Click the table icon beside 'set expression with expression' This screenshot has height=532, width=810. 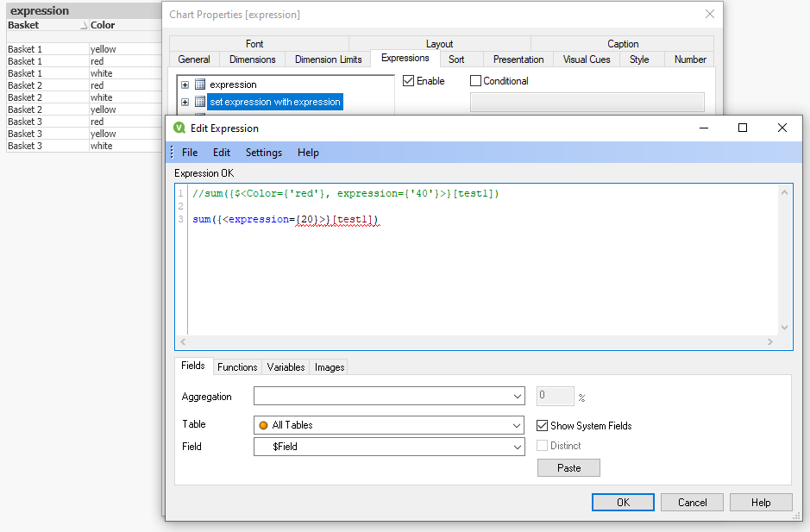[200, 102]
